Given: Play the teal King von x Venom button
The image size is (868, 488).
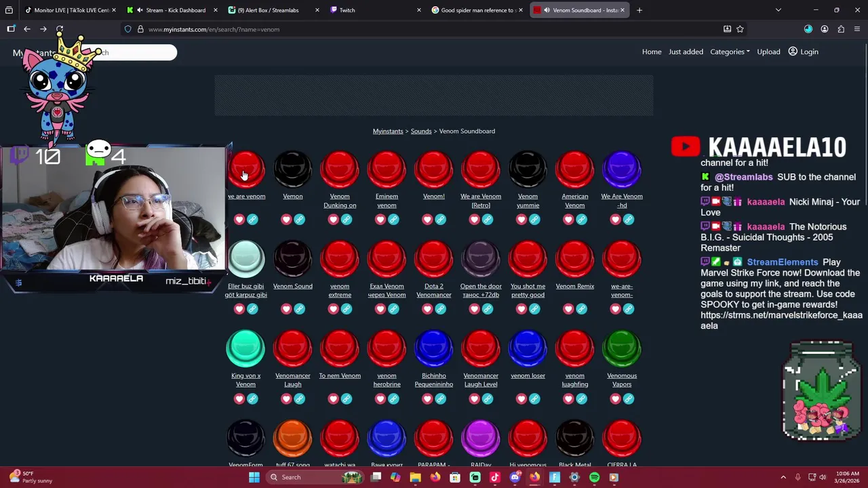Looking at the screenshot, I should coord(245,348).
